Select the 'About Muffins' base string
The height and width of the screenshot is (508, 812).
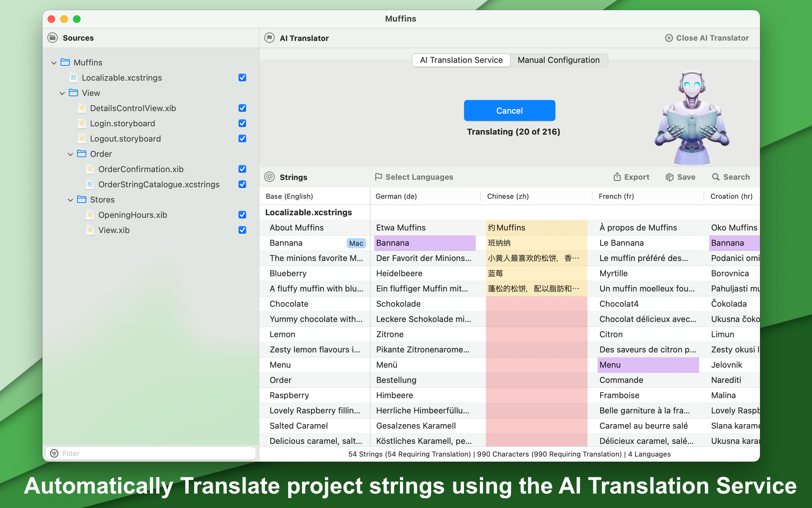pyautogui.click(x=315, y=227)
